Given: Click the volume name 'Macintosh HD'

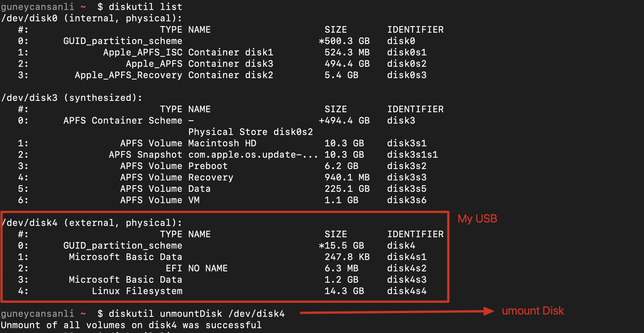Looking at the screenshot, I should tap(222, 143).
